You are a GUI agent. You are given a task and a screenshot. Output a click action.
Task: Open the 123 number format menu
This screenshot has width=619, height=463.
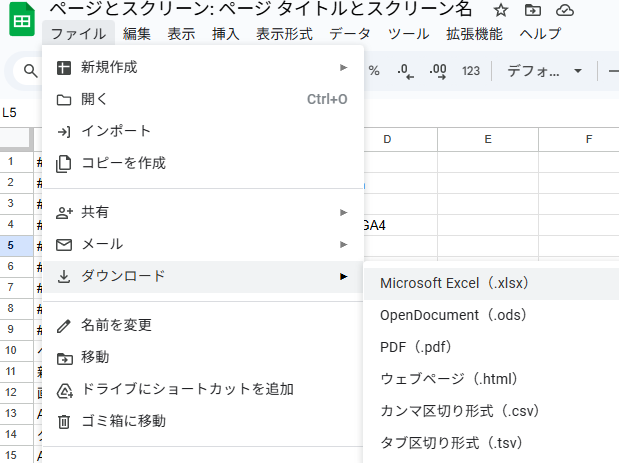[x=471, y=71]
